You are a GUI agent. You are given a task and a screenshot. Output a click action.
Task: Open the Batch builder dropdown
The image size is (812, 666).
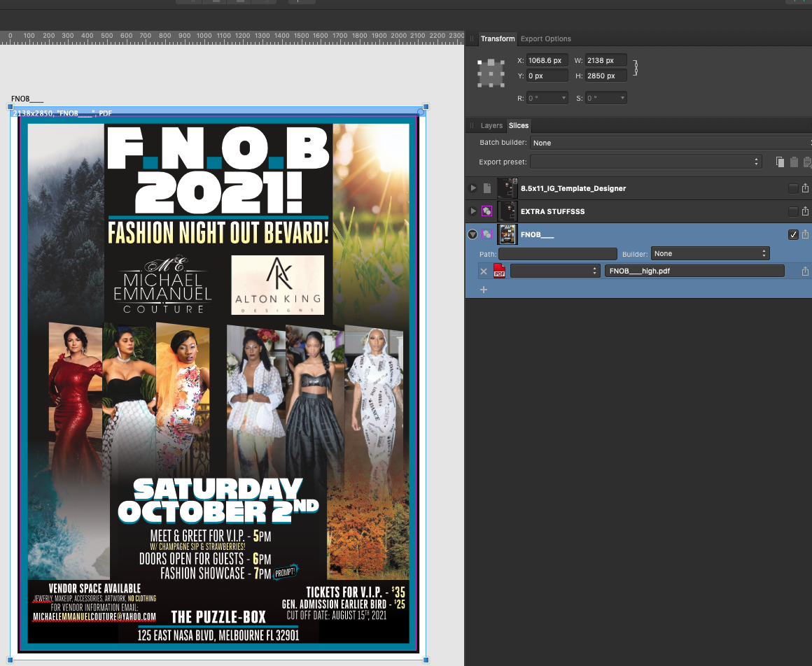[x=671, y=143]
